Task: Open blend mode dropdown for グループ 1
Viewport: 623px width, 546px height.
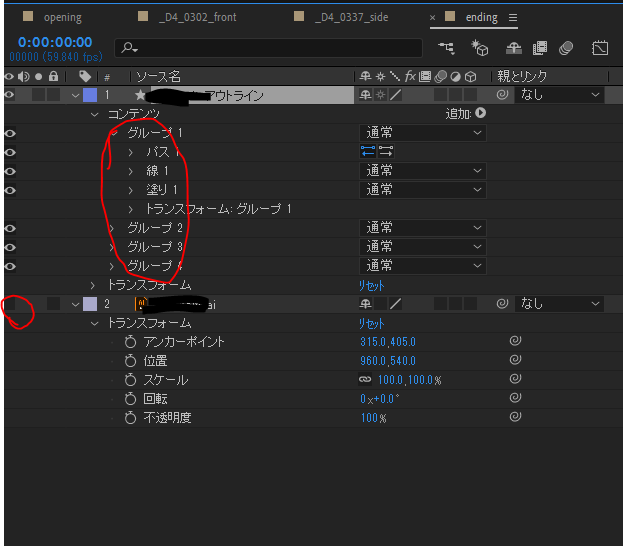Action: pos(423,133)
